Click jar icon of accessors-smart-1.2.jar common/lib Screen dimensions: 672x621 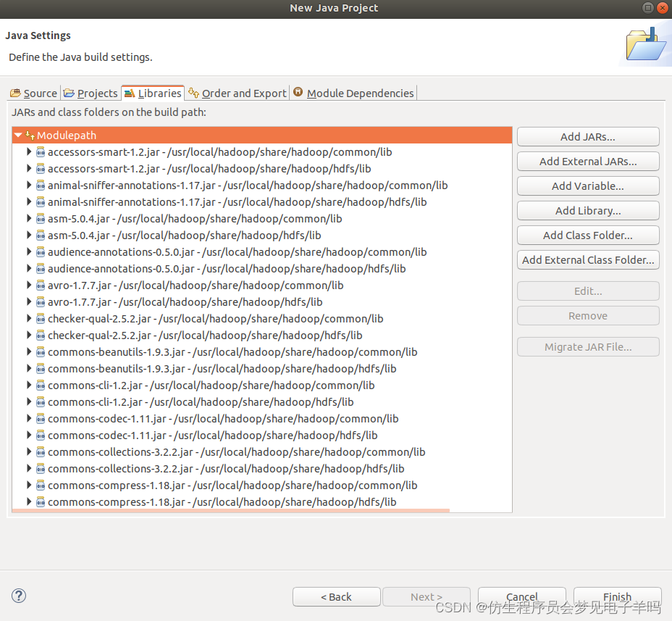[41, 152]
